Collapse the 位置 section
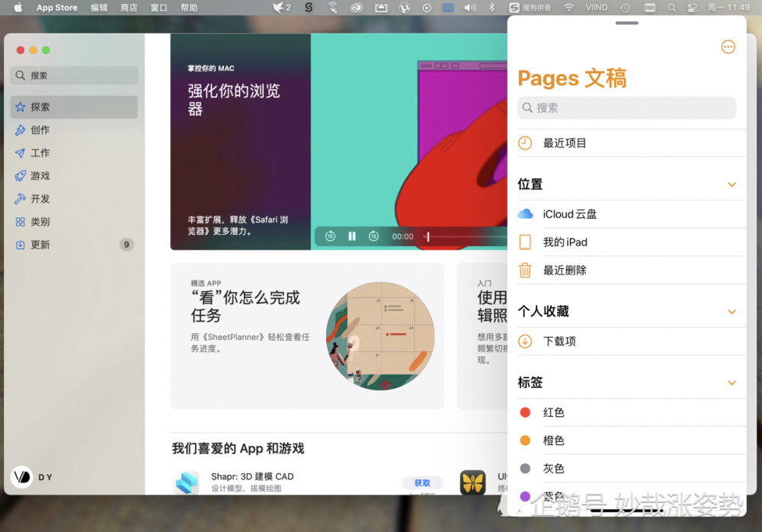762x532 pixels. tap(732, 184)
